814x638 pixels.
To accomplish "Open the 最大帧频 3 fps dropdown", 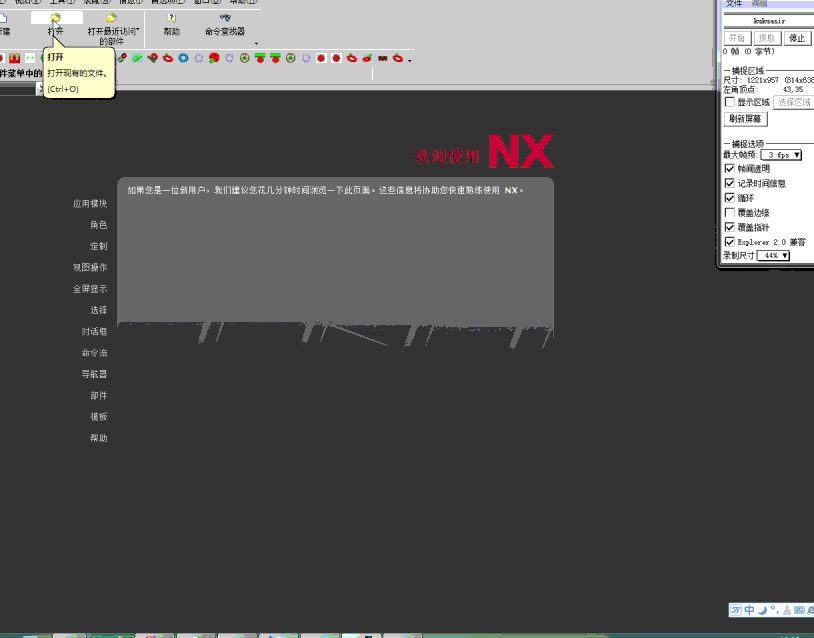I will pos(781,155).
